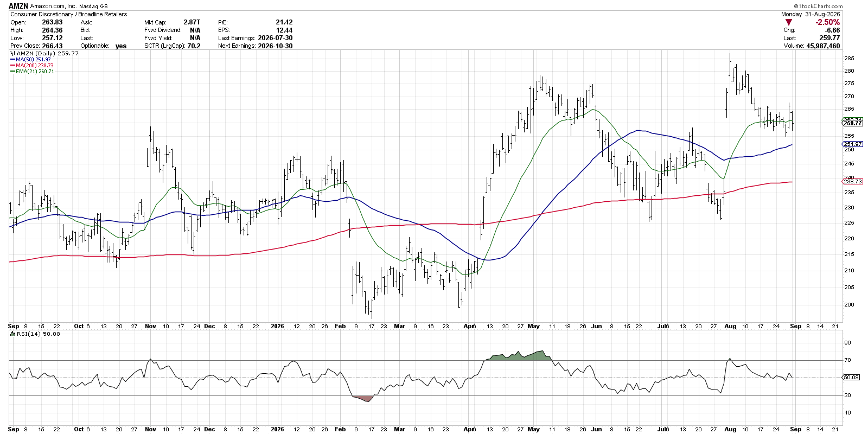
Task: Click the green EMA(21) legend line marker
Action: tap(12, 72)
